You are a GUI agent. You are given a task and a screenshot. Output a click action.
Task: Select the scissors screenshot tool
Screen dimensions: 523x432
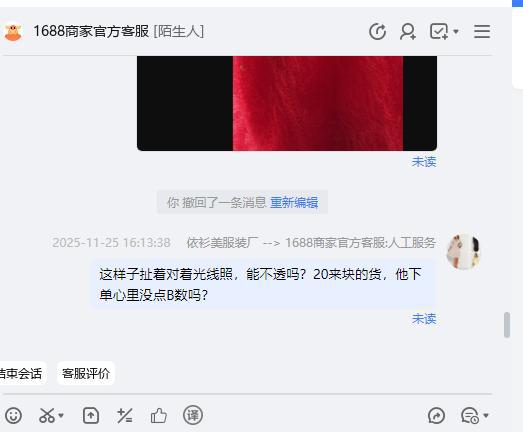[47, 416]
